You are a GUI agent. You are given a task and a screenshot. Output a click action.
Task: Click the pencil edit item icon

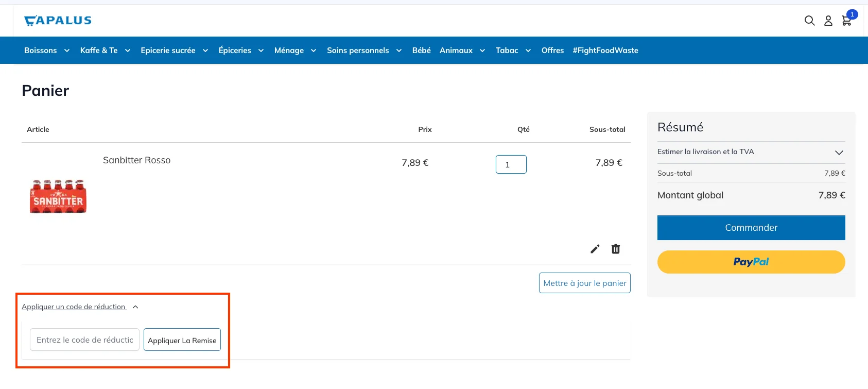coord(595,249)
